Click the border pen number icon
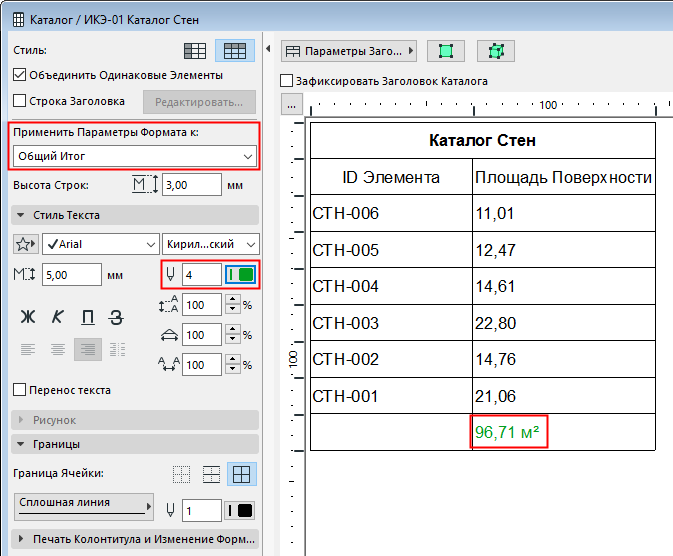The height and width of the screenshot is (556, 673). [170, 510]
